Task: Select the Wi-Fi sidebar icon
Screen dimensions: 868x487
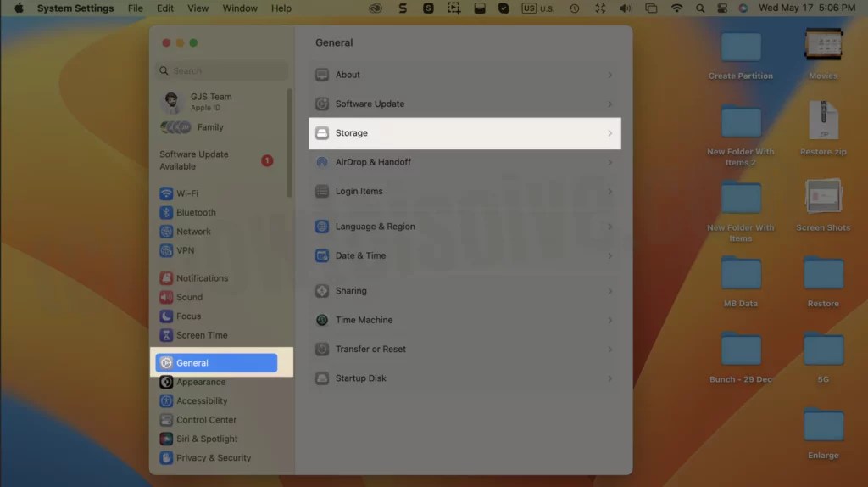Action: tap(166, 193)
